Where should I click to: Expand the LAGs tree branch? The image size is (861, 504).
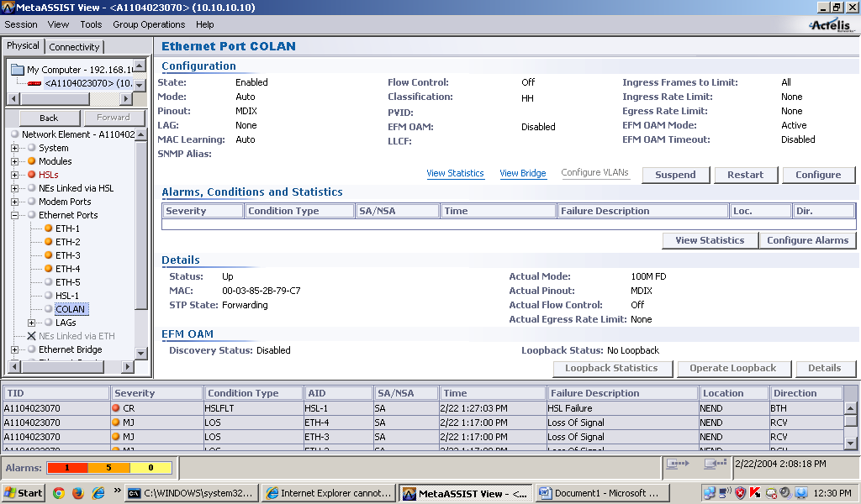pyautogui.click(x=31, y=323)
